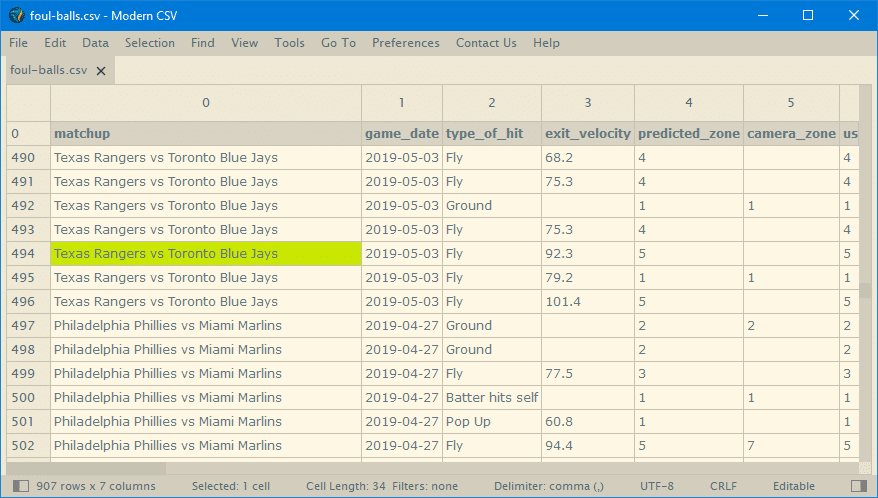Click the Delimiter: comma indicator
The height and width of the screenshot is (498, 878).
tap(549, 486)
